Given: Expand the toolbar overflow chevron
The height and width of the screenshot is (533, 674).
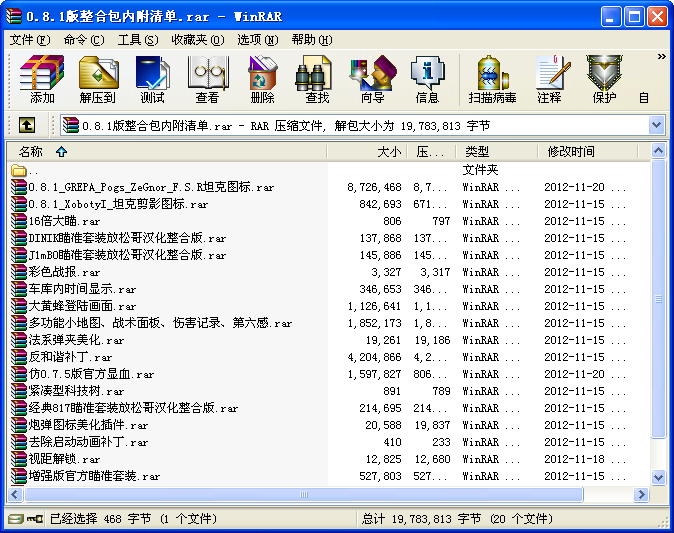Looking at the screenshot, I should [x=662, y=56].
